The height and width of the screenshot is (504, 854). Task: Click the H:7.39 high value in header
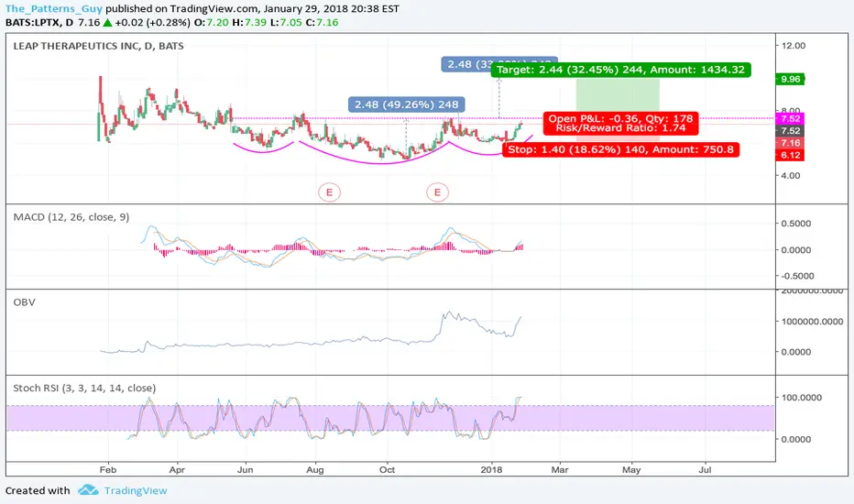(x=249, y=22)
